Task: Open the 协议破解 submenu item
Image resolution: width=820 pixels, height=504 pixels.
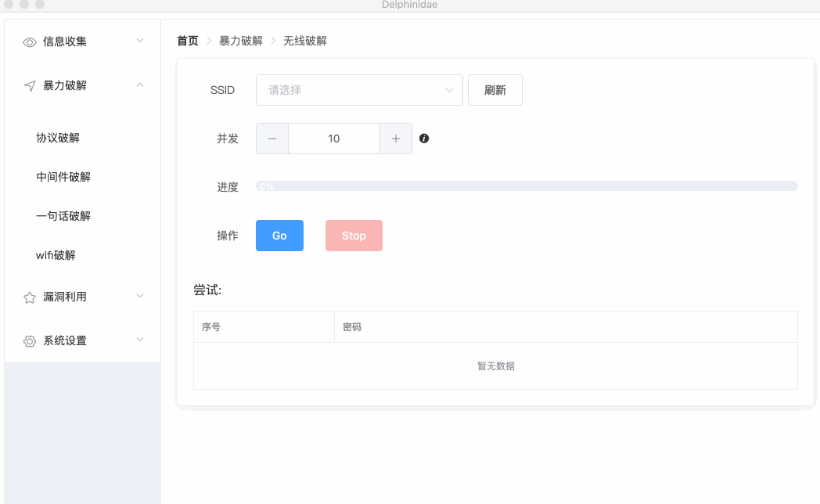Action: tap(58, 138)
